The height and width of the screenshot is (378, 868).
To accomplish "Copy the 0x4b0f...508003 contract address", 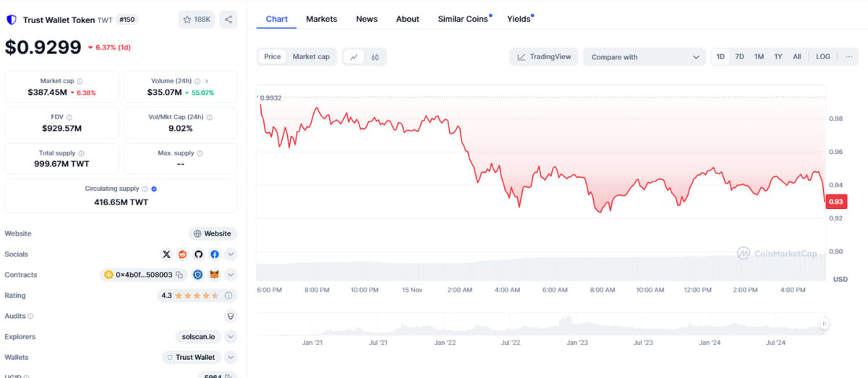I will tap(179, 275).
